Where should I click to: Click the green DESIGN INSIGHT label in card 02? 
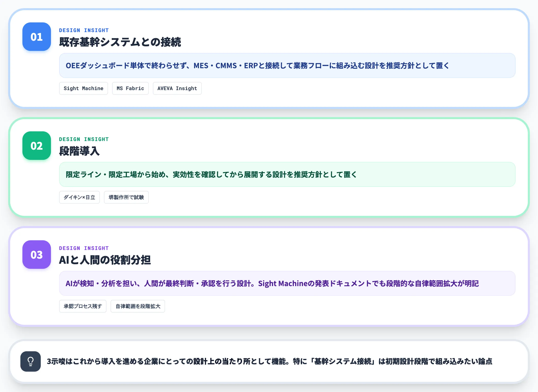84,139
